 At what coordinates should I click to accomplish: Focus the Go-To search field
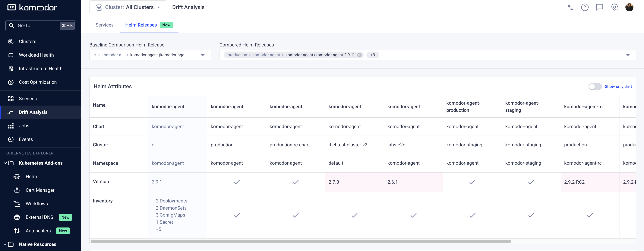[40, 26]
